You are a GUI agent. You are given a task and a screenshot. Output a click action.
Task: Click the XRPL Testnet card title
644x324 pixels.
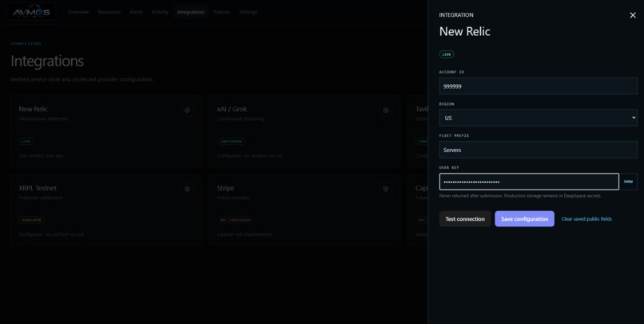38,188
